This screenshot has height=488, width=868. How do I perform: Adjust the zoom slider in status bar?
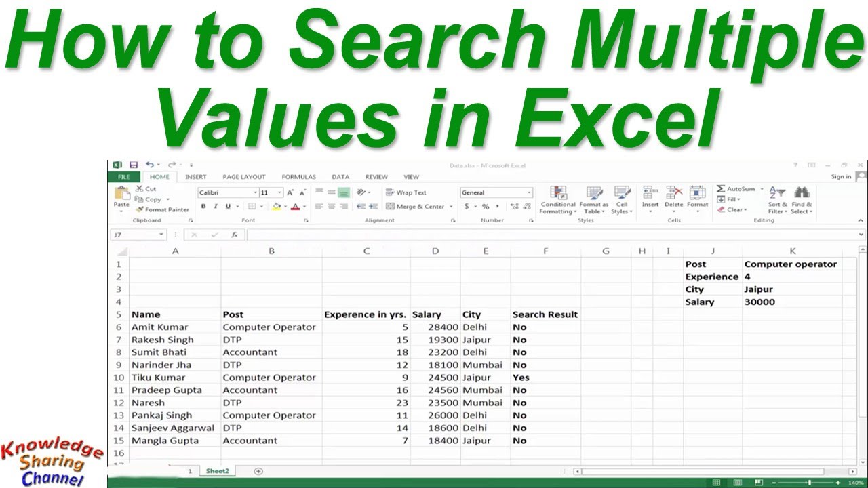click(x=808, y=483)
